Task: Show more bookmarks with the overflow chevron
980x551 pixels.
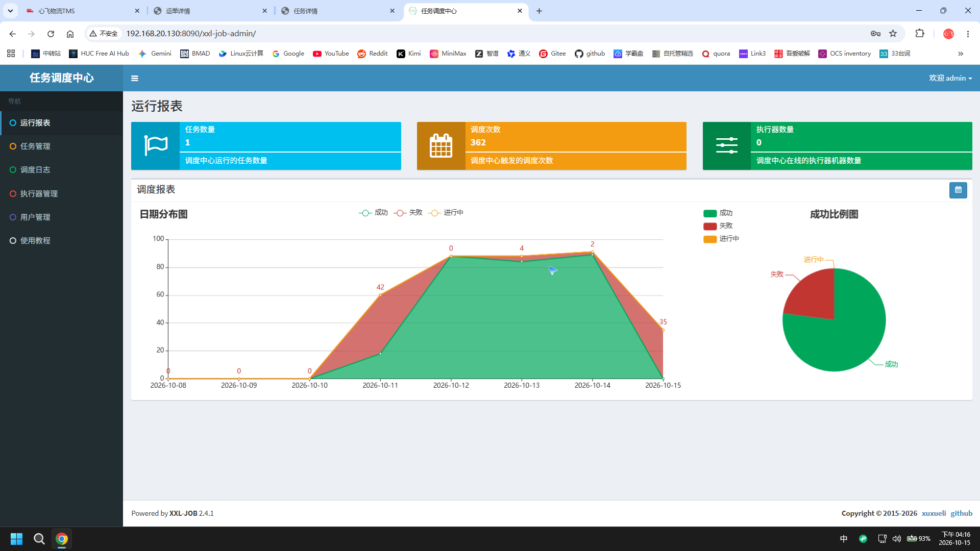Action: coord(961,54)
